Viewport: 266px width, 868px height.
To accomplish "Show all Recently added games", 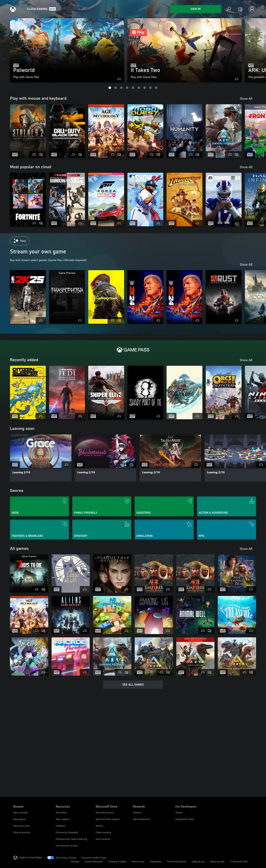I will pyautogui.click(x=246, y=360).
